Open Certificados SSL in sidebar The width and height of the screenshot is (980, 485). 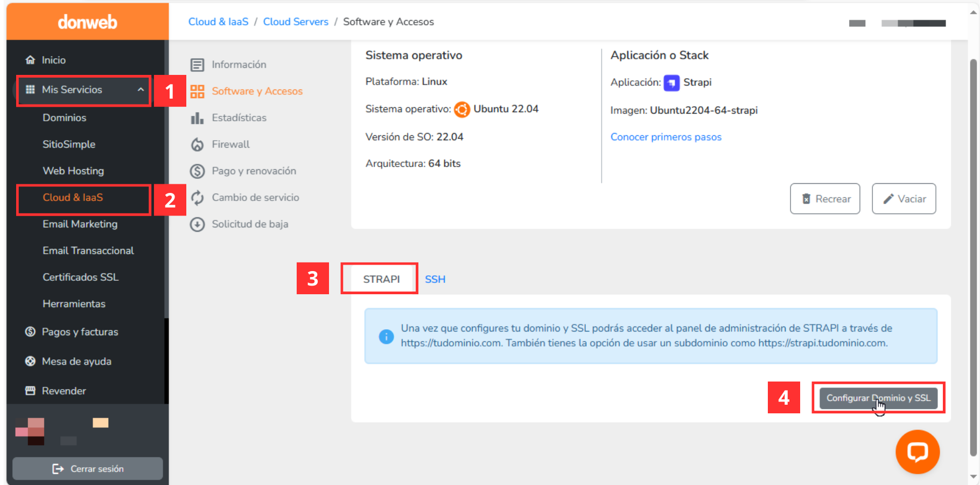pyautogui.click(x=80, y=277)
